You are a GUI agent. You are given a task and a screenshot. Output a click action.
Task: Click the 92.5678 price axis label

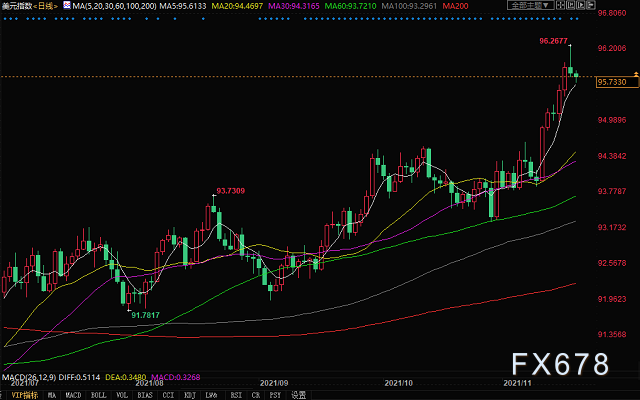[612, 263]
